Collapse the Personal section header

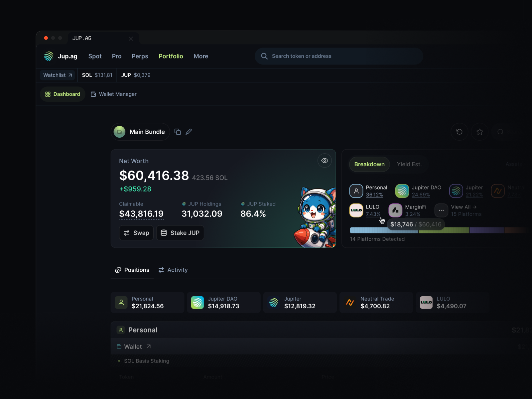click(x=321, y=330)
